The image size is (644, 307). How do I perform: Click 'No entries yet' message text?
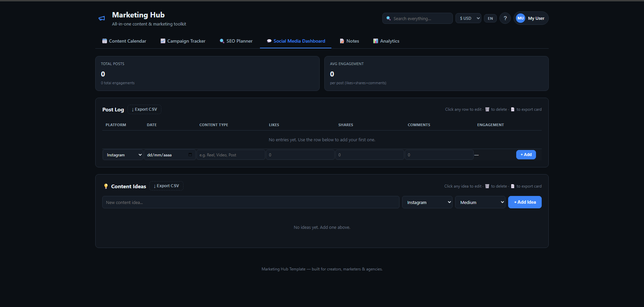322,140
